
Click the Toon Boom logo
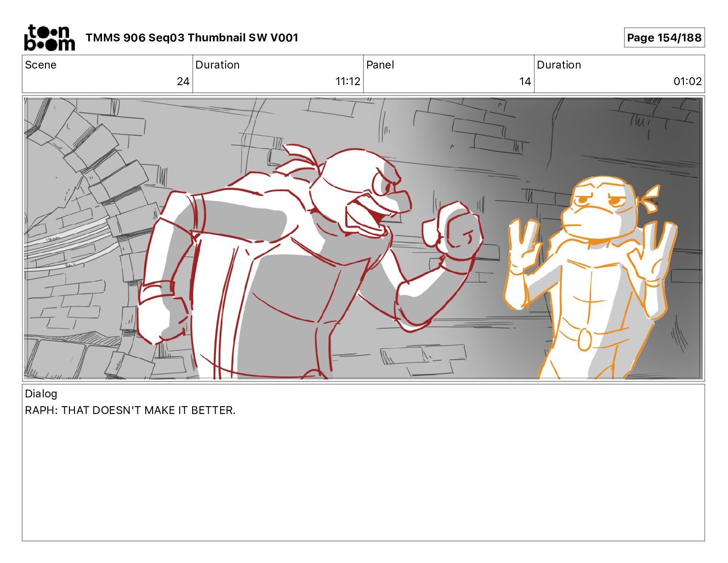coord(49,38)
